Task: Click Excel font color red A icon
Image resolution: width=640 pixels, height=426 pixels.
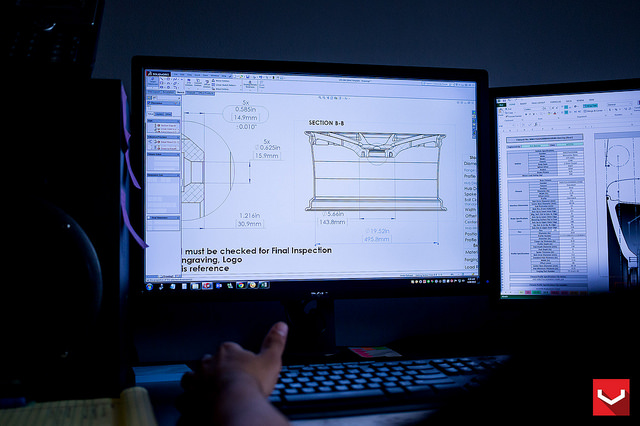Action: [x=555, y=113]
